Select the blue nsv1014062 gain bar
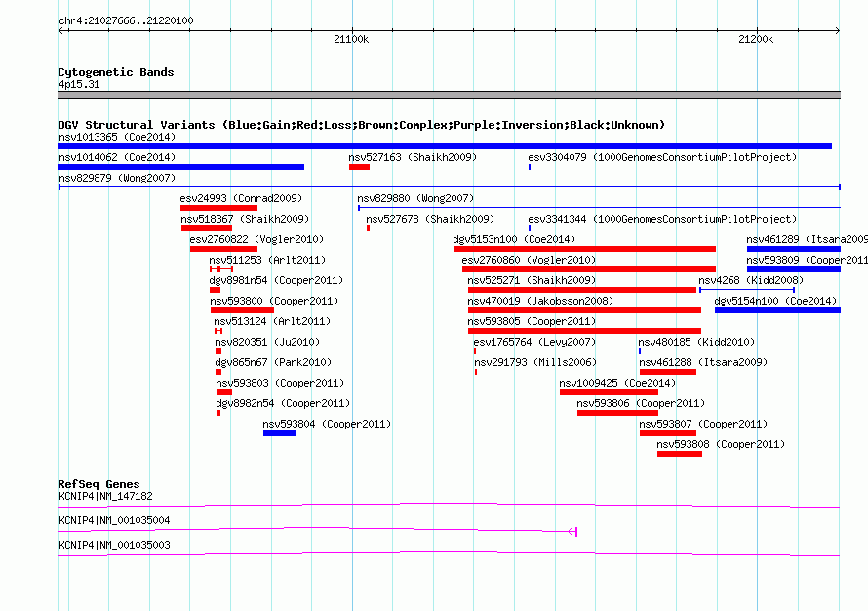The image size is (868, 611). pos(180,167)
